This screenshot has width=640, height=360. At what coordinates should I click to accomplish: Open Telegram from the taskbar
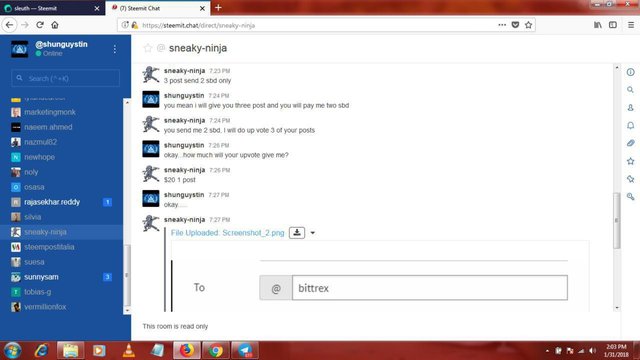245,351
